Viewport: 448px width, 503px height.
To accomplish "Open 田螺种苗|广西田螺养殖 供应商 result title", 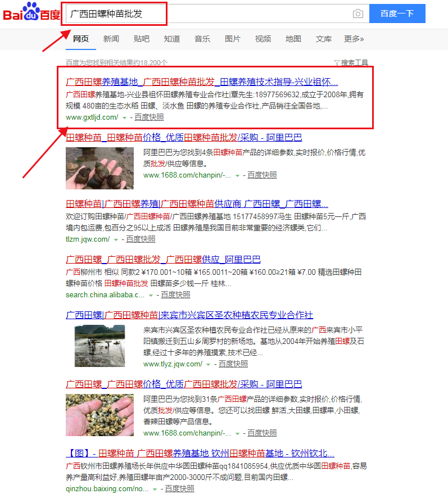I will pyautogui.click(x=197, y=203).
